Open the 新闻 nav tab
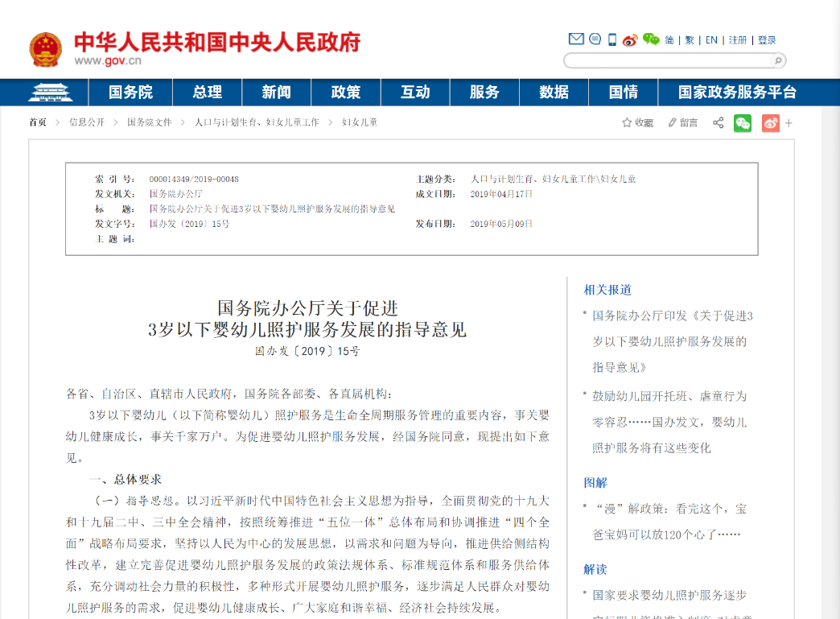Viewport: 840px width, 619px height. pyautogui.click(x=277, y=93)
